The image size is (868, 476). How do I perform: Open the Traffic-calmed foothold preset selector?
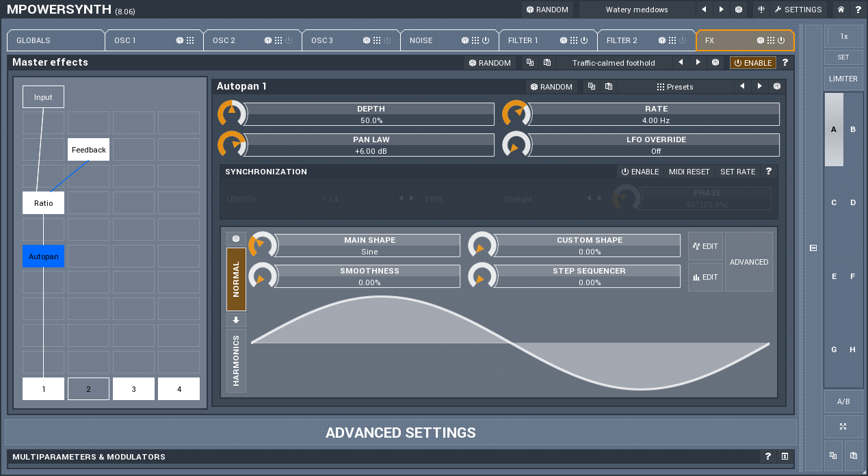coord(613,62)
